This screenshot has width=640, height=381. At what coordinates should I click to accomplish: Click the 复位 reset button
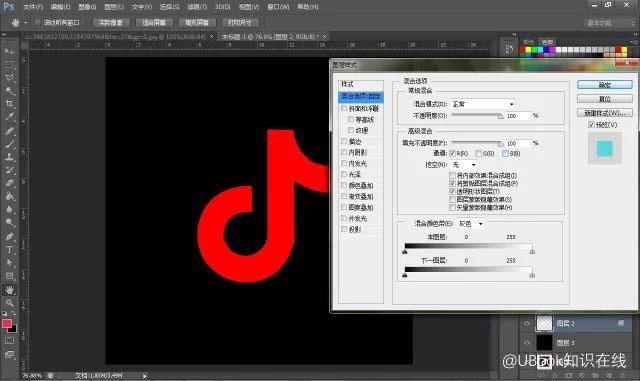pos(604,98)
